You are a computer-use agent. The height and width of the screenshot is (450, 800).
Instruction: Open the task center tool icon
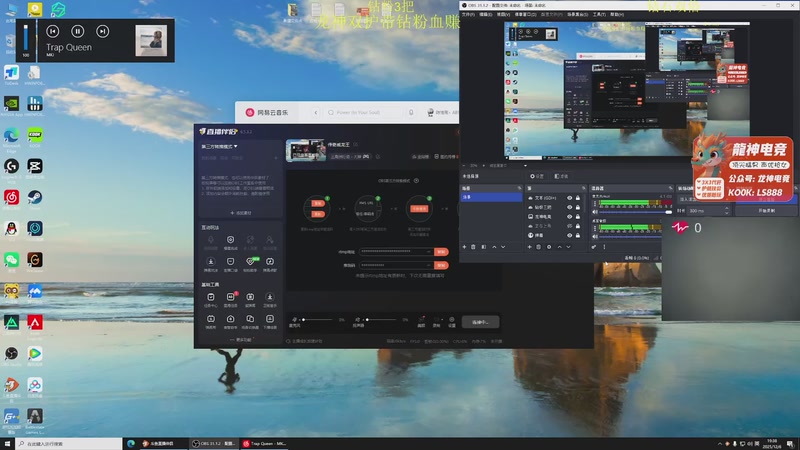(211, 299)
